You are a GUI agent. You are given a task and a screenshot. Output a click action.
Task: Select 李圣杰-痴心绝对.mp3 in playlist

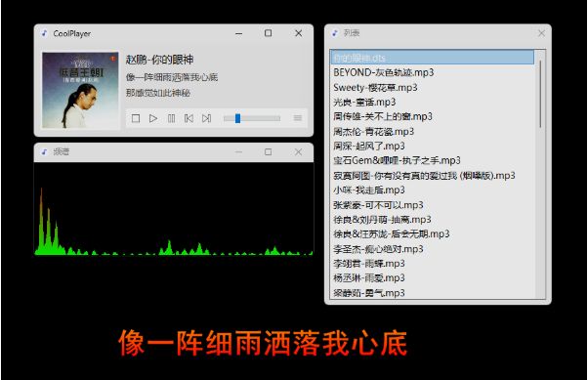click(x=433, y=249)
